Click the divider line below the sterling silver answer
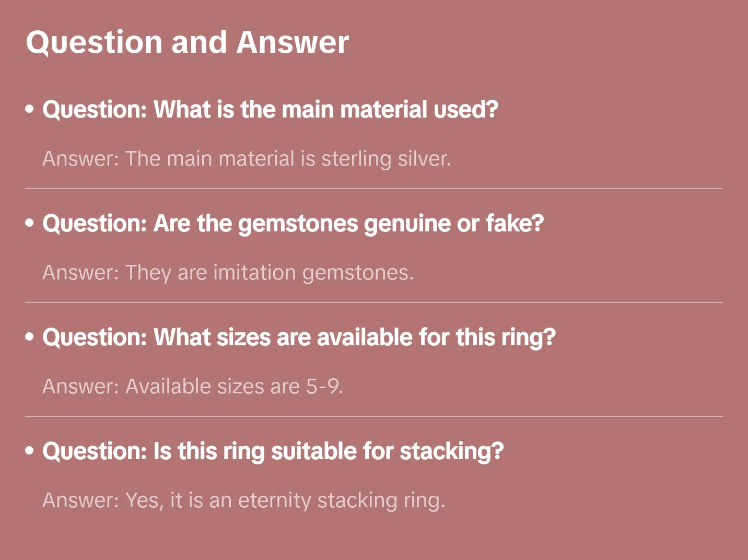This screenshot has width=748, height=560. click(x=374, y=189)
